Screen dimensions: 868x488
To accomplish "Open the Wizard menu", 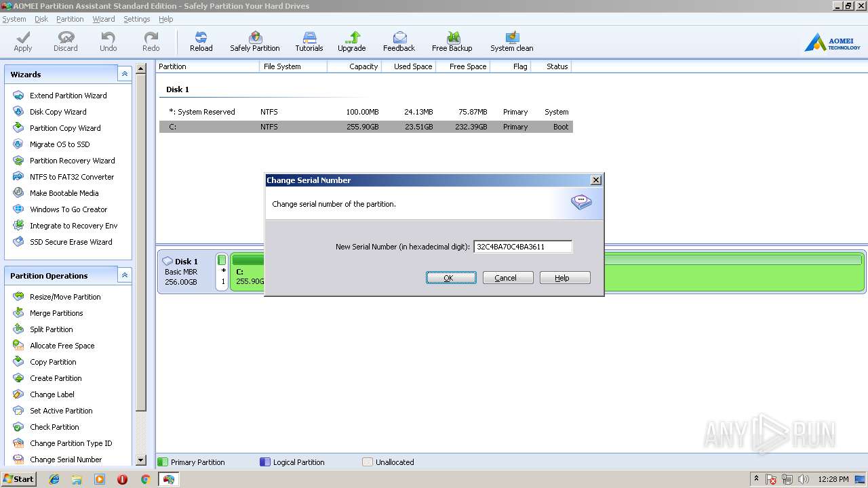I will 104,19.
